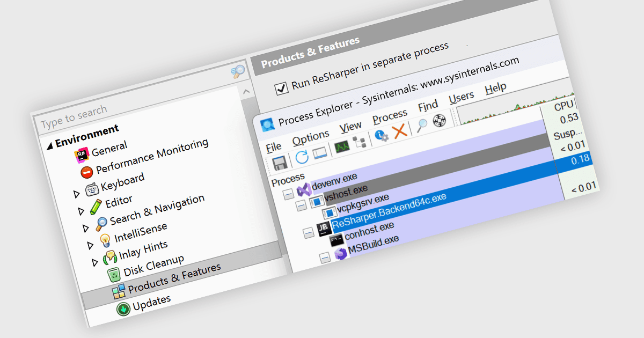Click the Refresh icon in Process Explorer toolbar
Image resolution: width=644 pixels, height=338 pixels.
(x=302, y=158)
